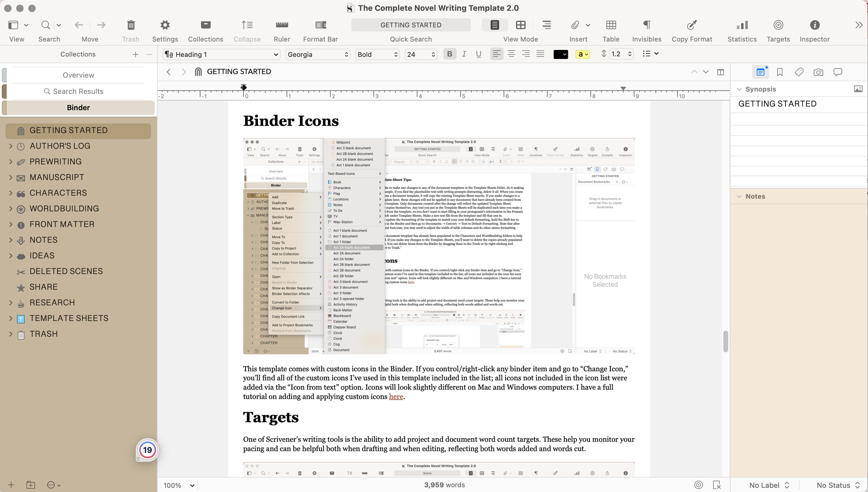Screen dimensions: 868x492
Task: Select the Overview collection tab
Action: point(78,75)
